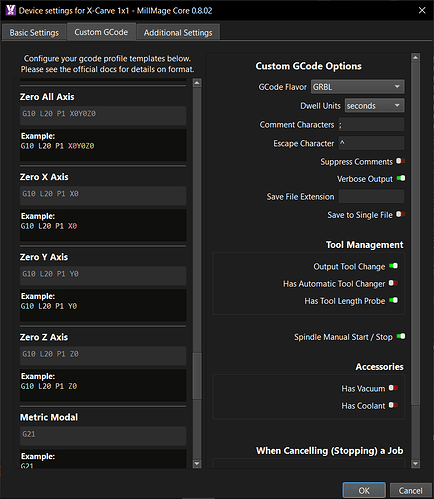Open the Additional Settings tab

coord(178,33)
